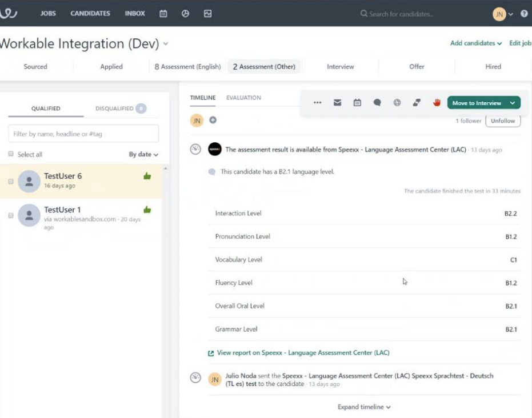Click TestUser 6 avatar picture
This screenshot has width=532, height=418.
[x=29, y=182]
